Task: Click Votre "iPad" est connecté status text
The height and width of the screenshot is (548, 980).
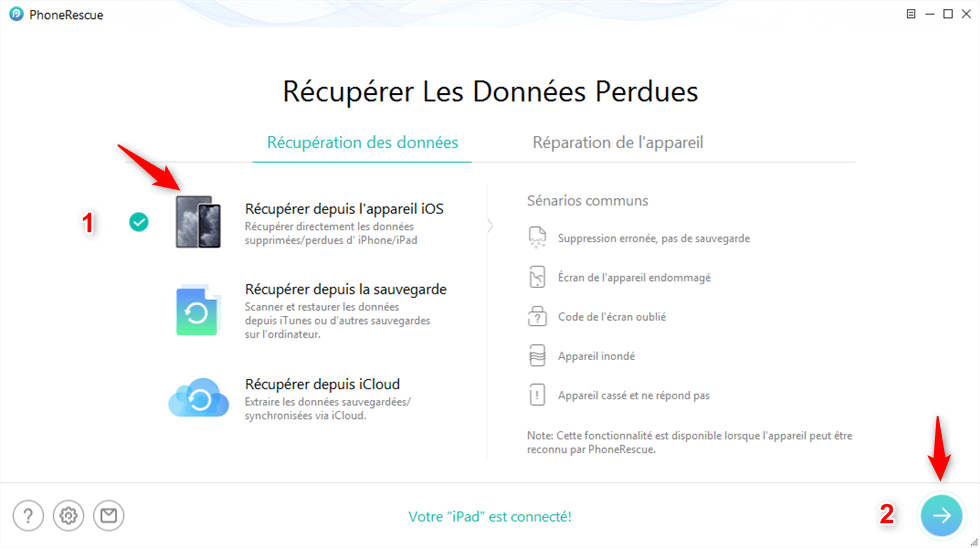Action: point(490,517)
